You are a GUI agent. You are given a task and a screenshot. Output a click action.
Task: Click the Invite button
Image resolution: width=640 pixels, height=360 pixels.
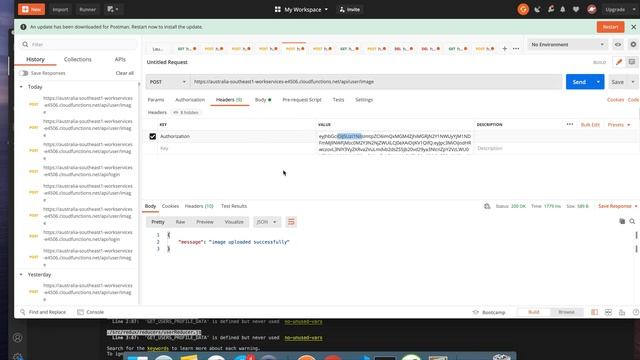(x=350, y=9)
